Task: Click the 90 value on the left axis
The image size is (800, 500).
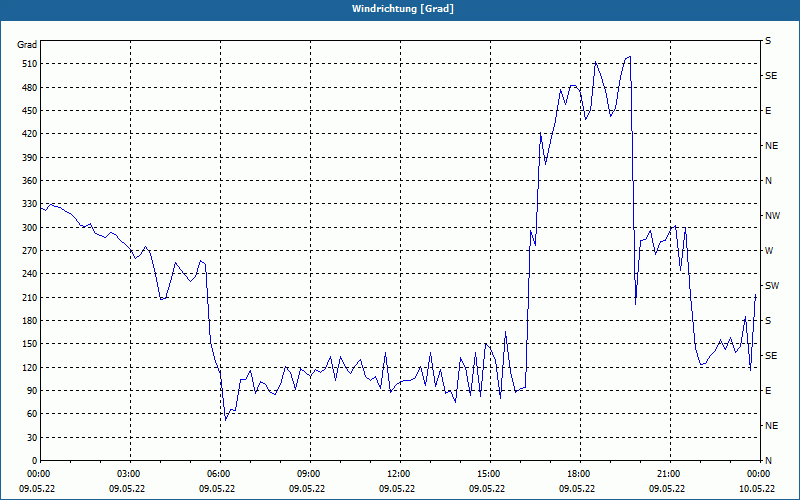Action: tap(31, 391)
